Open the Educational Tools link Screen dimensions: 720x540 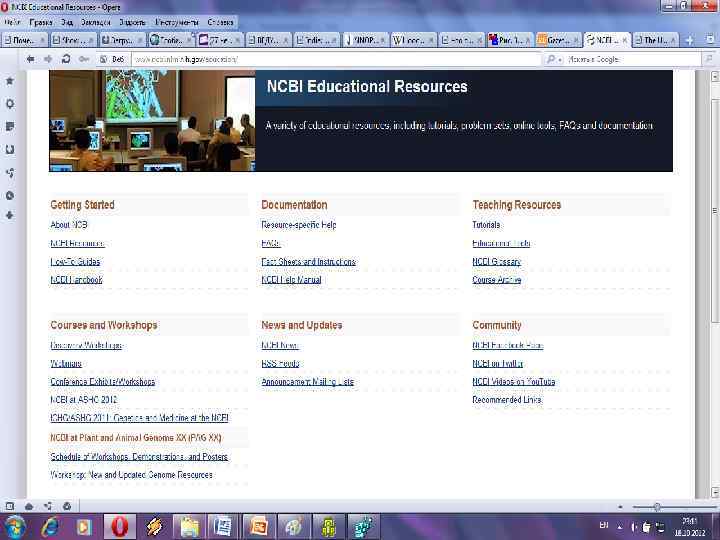501,243
